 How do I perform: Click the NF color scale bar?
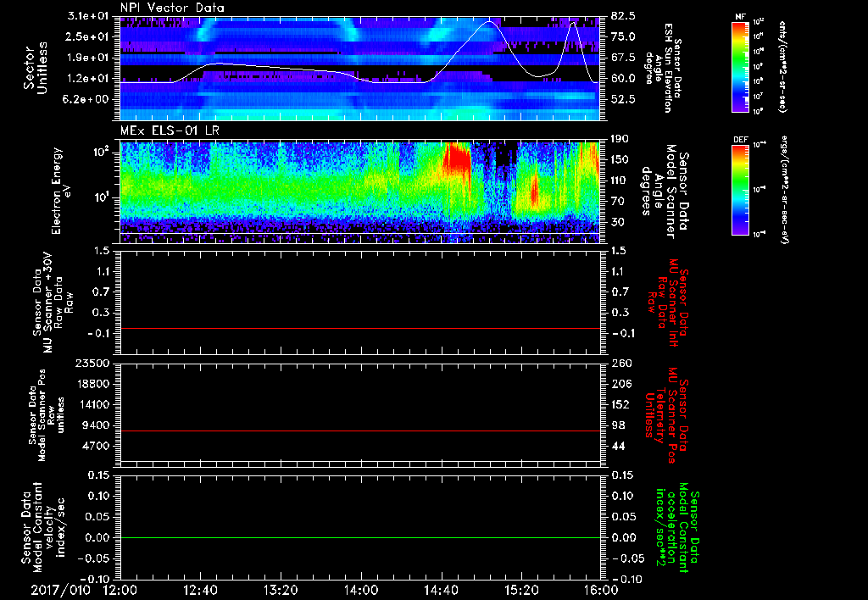pos(740,67)
